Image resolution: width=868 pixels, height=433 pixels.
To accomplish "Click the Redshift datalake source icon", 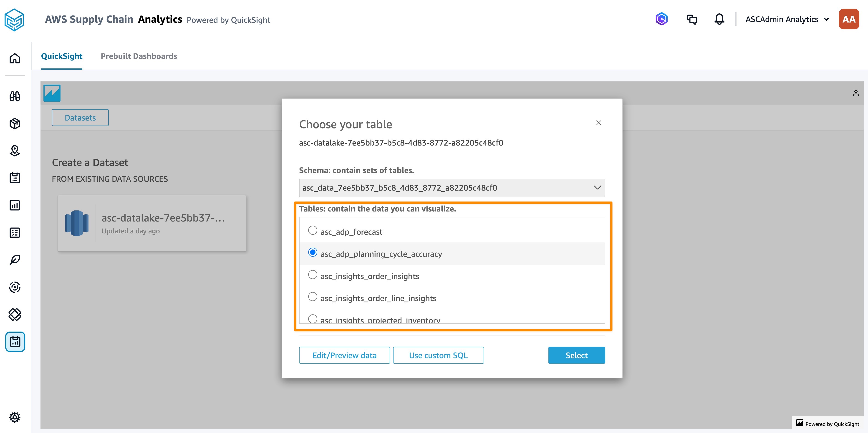I will [x=77, y=223].
